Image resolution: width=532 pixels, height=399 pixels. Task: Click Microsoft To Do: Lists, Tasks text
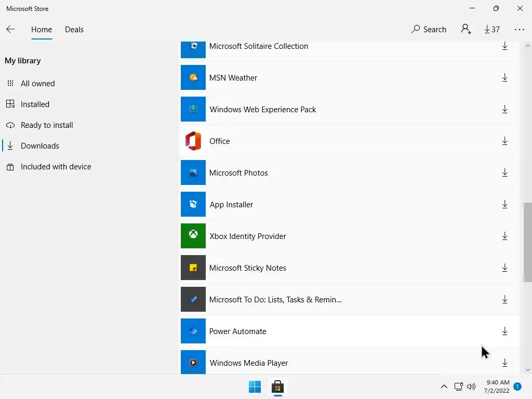tap(275, 300)
